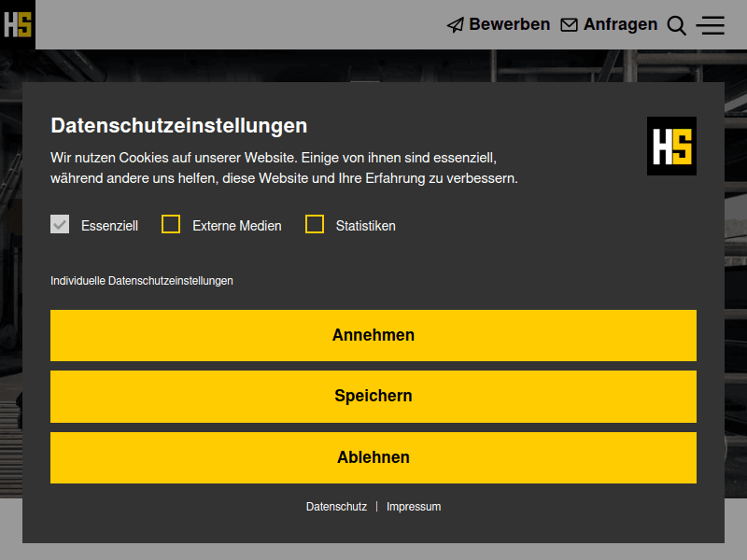Open the Anfragen page link
The height and width of the screenshot is (560, 747).
(x=620, y=25)
